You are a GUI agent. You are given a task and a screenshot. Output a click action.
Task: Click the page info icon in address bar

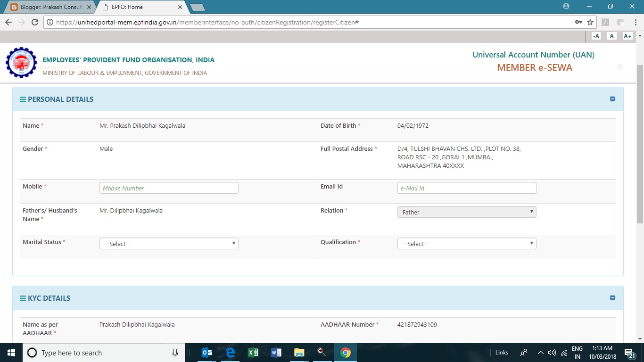(50, 22)
